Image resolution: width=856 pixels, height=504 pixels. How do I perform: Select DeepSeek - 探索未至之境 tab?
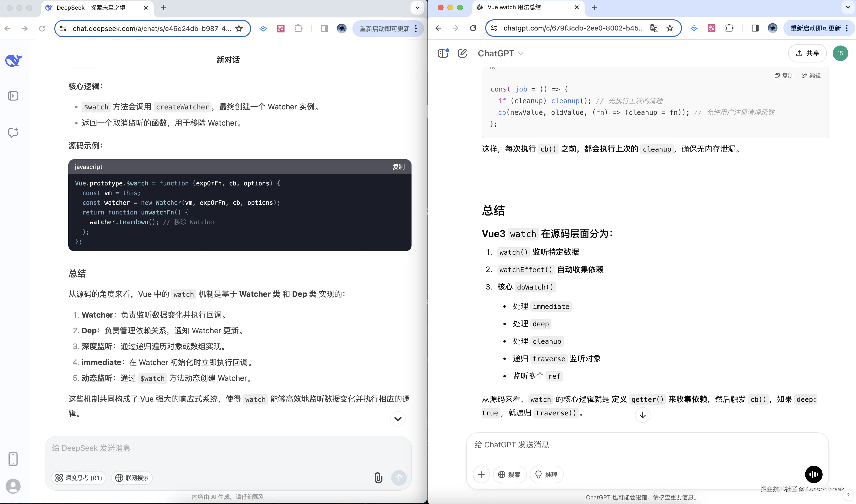click(91, 8)
